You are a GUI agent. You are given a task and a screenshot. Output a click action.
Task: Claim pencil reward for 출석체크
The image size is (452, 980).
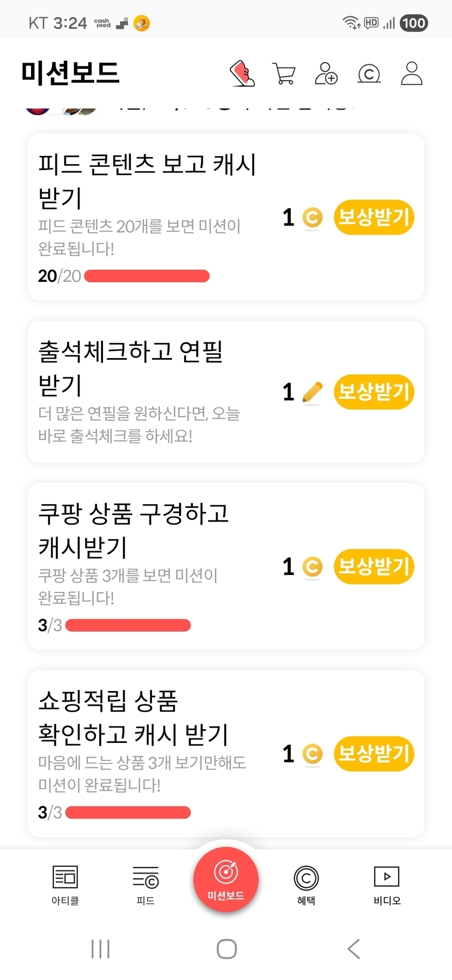coord(374,392)
